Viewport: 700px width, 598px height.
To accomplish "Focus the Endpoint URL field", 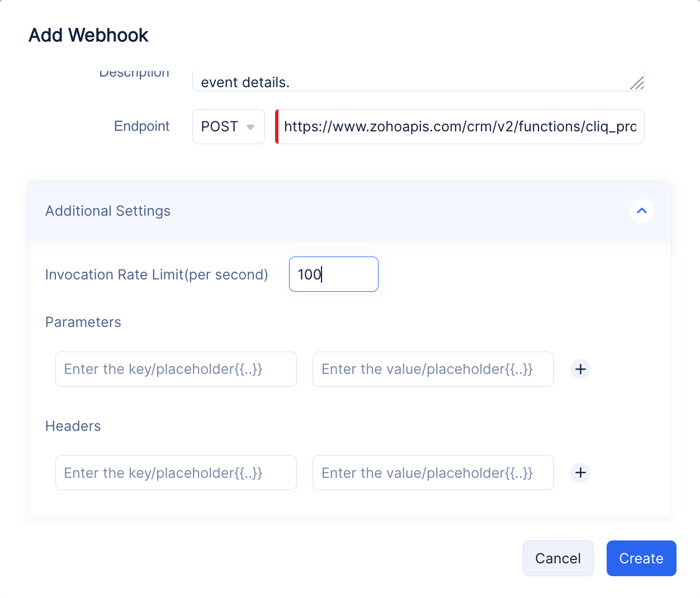I will [x=460, y=127].
